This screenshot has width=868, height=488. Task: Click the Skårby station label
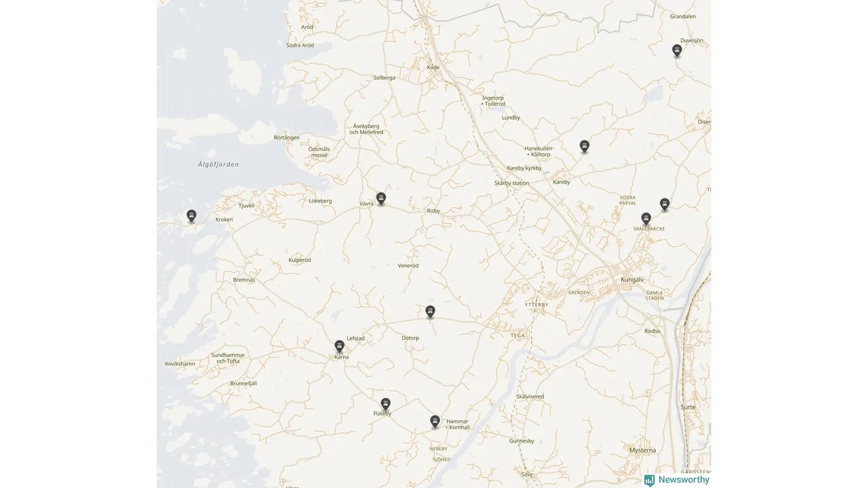[512, 184]
